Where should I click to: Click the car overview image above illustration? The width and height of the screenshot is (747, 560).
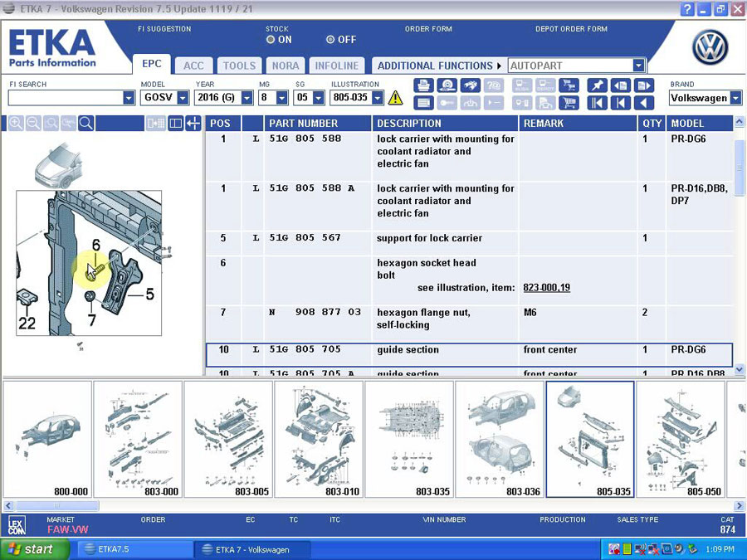pyautogui.click(x=59, y=165)
